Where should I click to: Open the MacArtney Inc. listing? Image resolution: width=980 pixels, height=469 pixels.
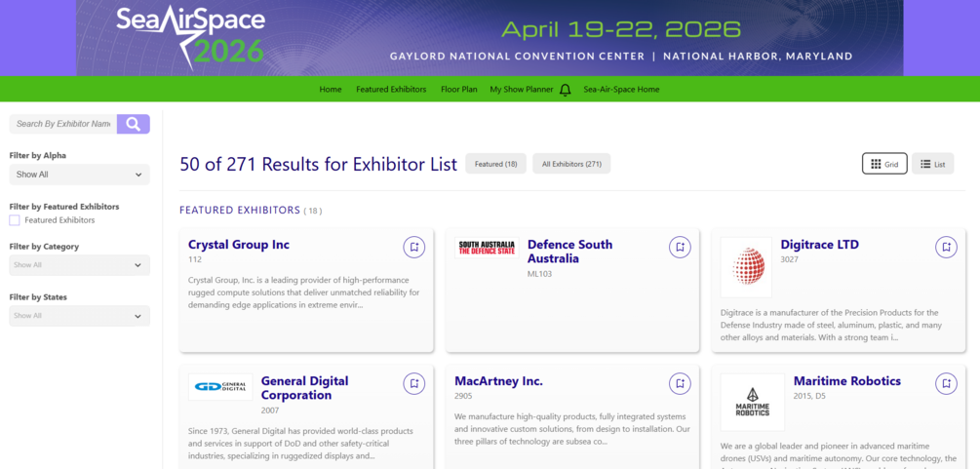pyautogui.click(x=498, y=381)
